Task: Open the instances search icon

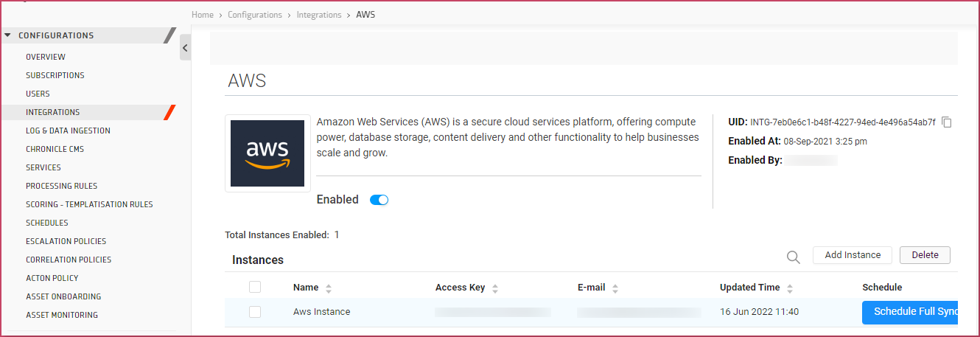Action: [x=793, y=257]
